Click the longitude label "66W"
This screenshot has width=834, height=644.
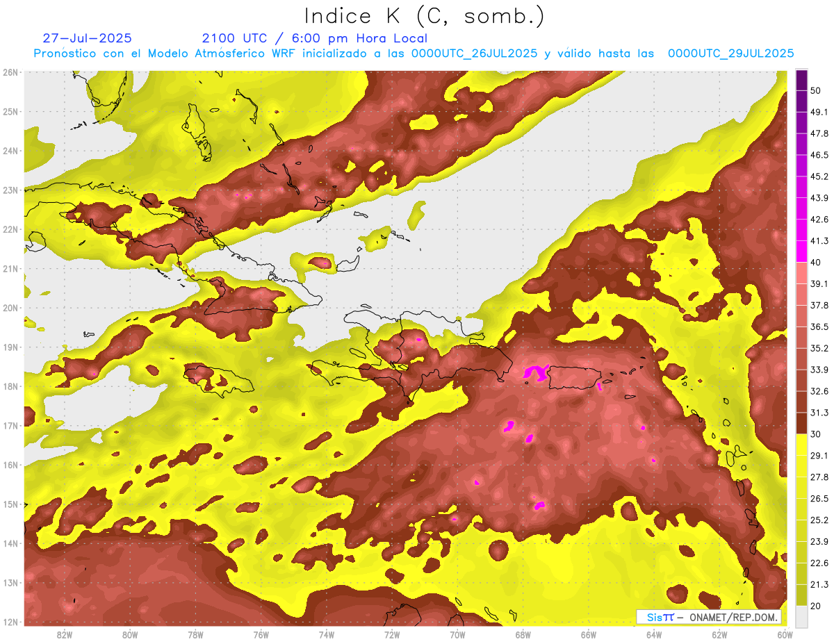(x=589, y=635)
